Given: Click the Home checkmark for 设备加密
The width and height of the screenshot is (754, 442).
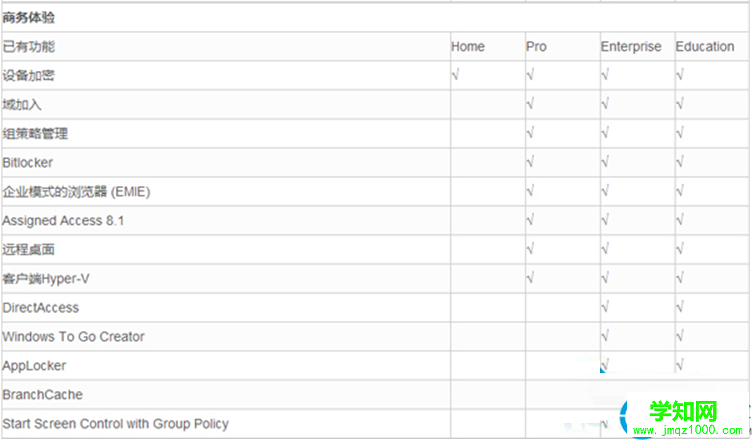Looking at the screenshot, I should [x=456, y=75].
